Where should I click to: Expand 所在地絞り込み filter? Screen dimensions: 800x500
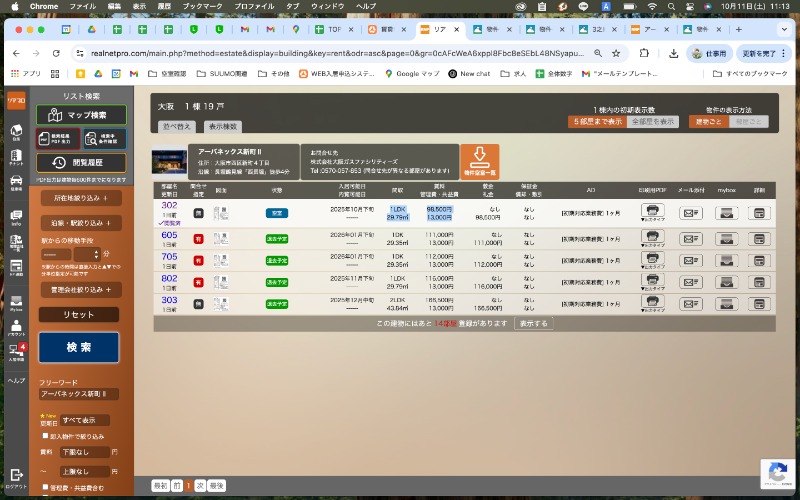[81, 198]
